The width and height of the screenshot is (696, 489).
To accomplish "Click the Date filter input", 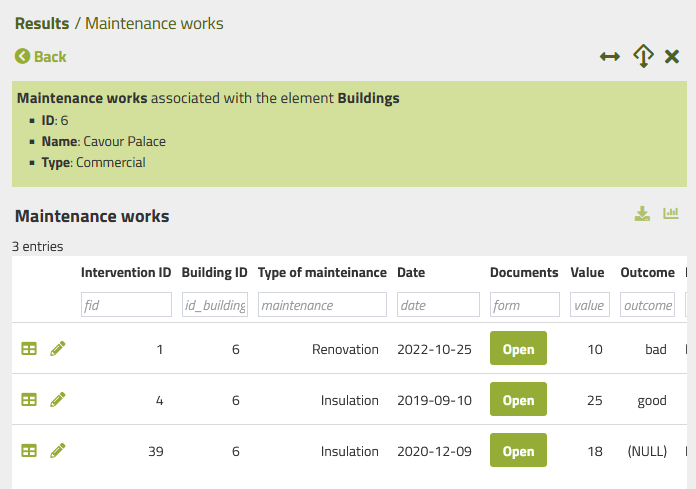I will pyautogui.click(x=438, y=305).
